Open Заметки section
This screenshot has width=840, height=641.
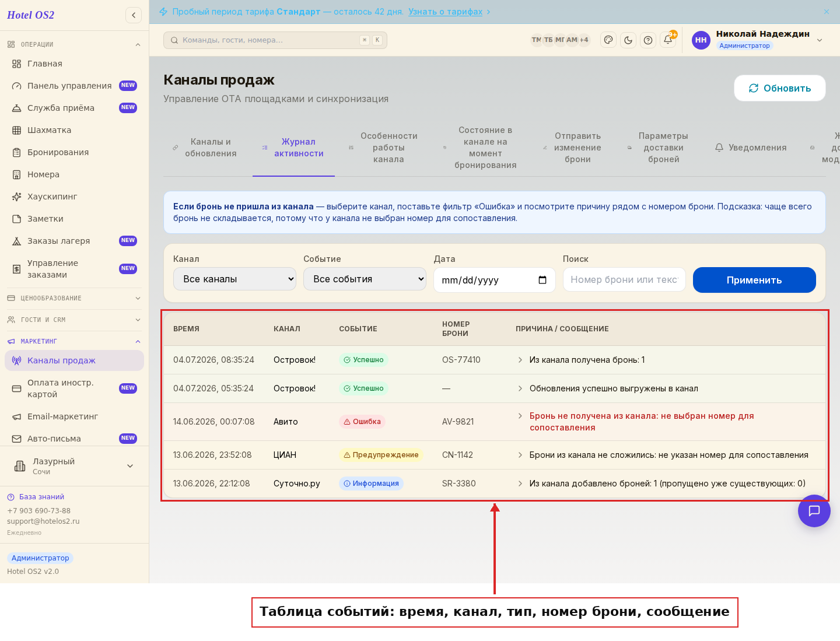tap(74, 219)
